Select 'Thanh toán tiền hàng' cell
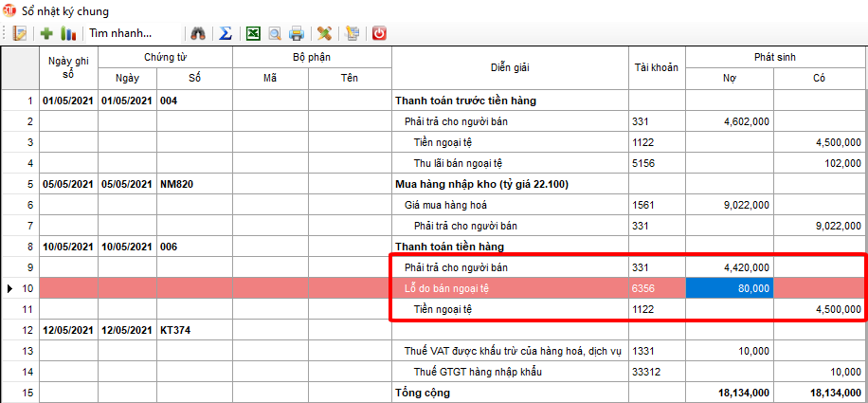868x403 pixels. (511, 247)
